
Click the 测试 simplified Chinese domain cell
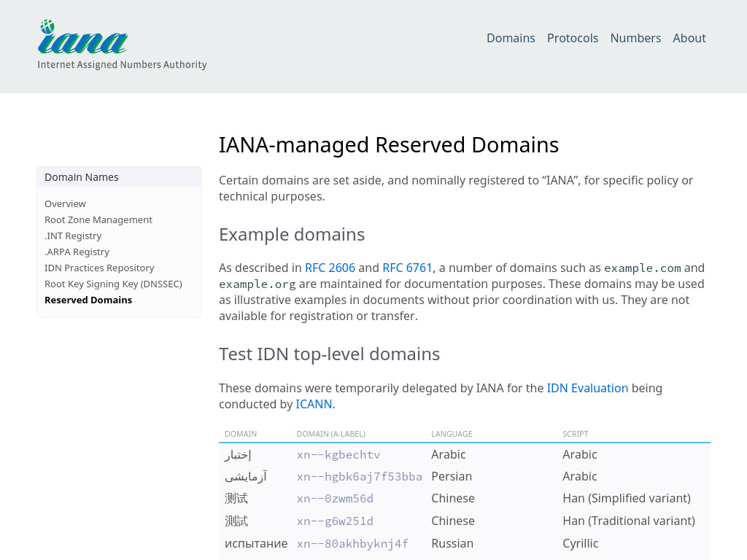click(x=236, y=499)
